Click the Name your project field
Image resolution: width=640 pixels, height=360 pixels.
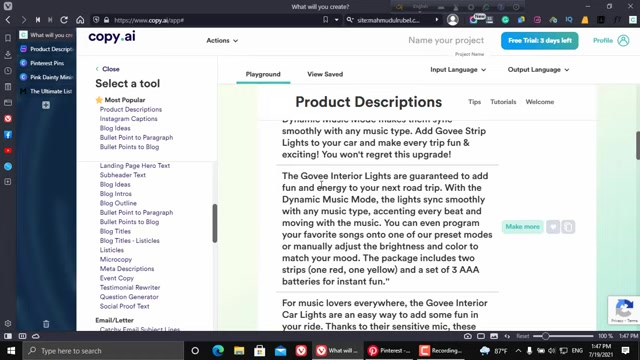tap(446, 40)
